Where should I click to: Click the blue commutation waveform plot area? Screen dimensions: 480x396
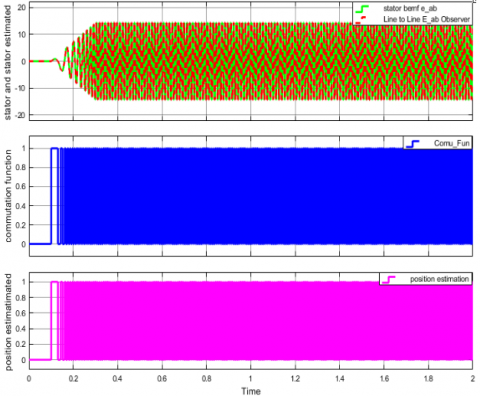click(x=267, y=196)
